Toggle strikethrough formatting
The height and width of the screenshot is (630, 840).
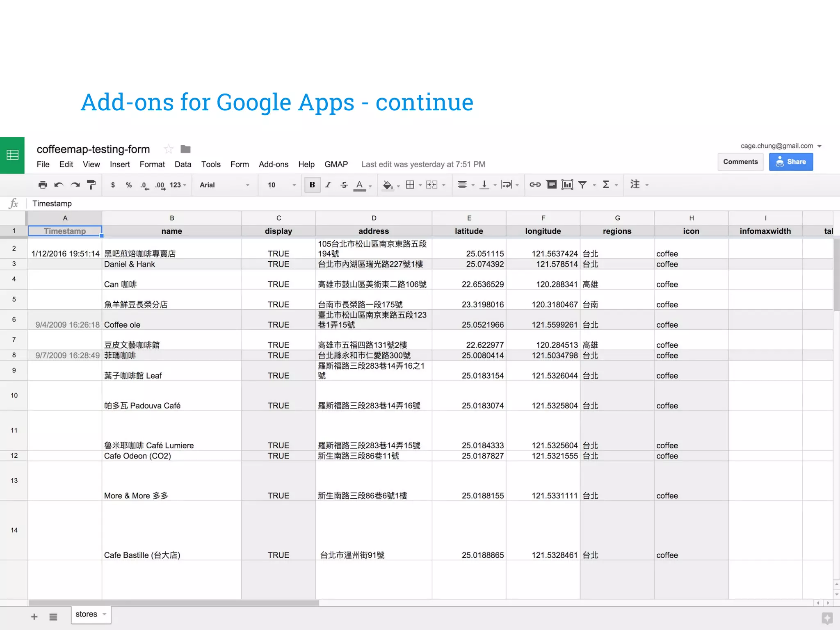[344, 185]
